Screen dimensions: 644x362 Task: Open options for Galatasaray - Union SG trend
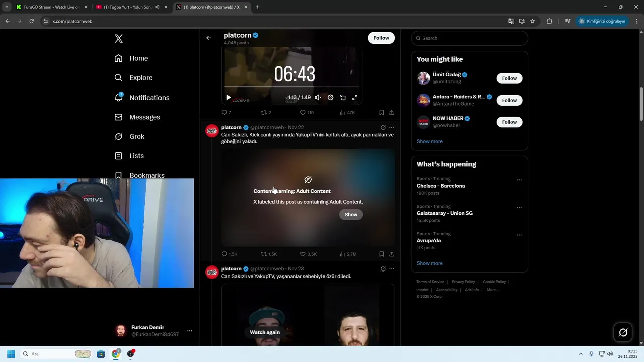(x=519, y=208)
